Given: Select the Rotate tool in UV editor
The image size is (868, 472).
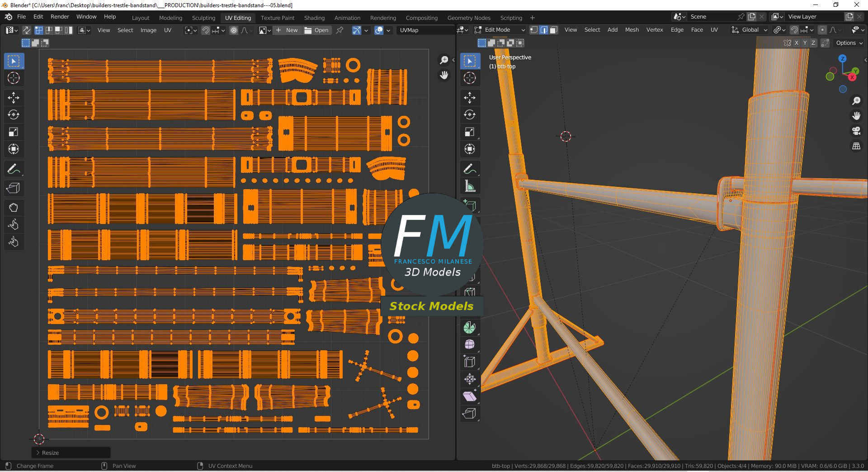Looking at the screenshot, I should coord(14,115).
